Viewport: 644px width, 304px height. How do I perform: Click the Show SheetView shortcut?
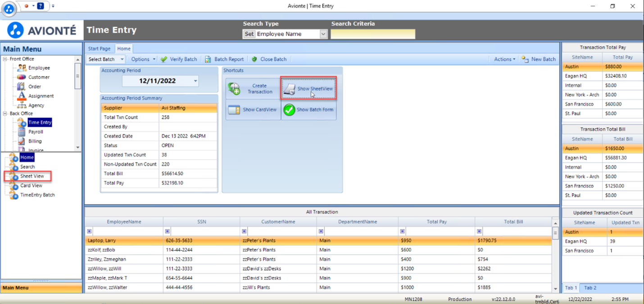pyautogui.click(x=309, y=89)
